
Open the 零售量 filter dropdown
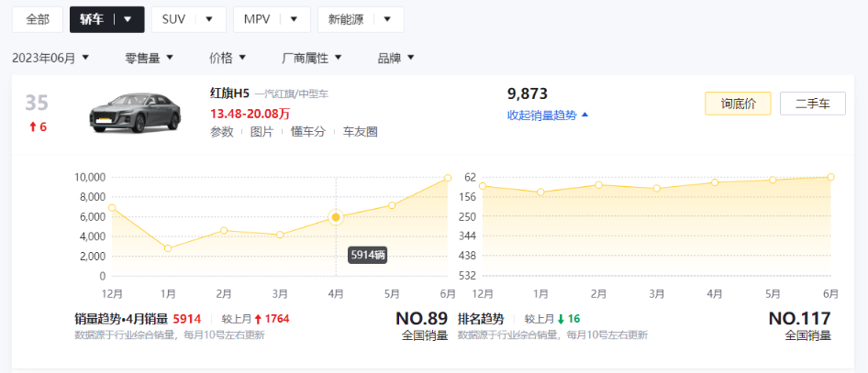(x=150, y=58)
